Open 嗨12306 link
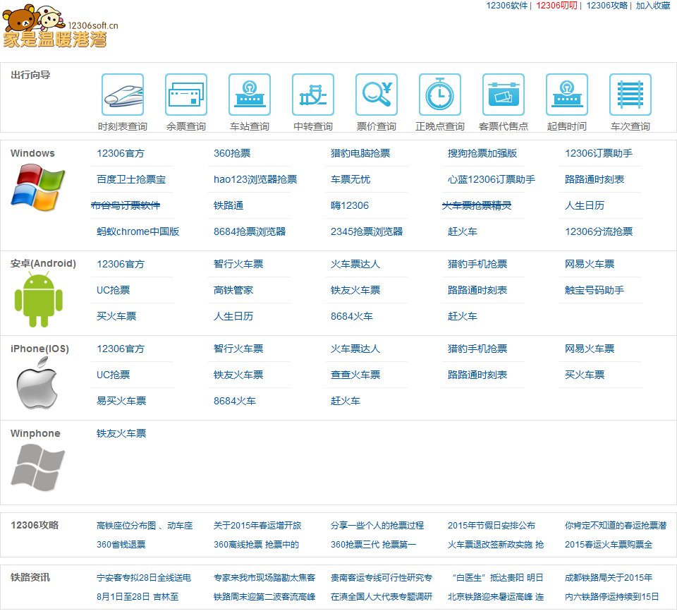The height and width of the screenshot is (616, 677). [350, 205]
